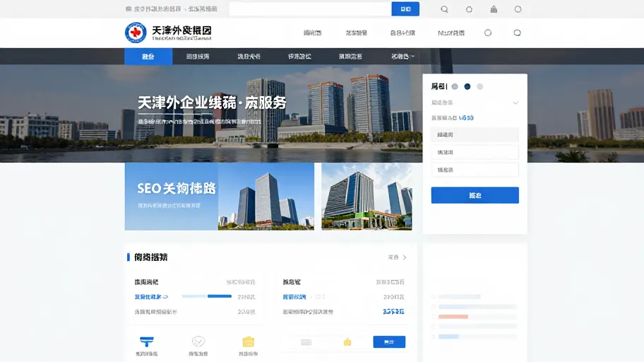Click the orange bar in the faded right-hand list
The height and width of the screenshot is (362, 644).
(x=453, y=316)
